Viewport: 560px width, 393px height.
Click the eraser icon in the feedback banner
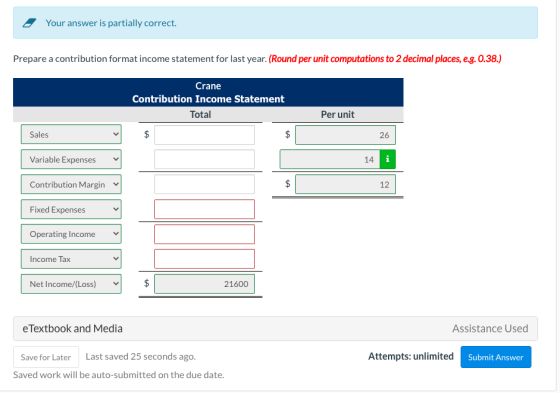point(29,23)
